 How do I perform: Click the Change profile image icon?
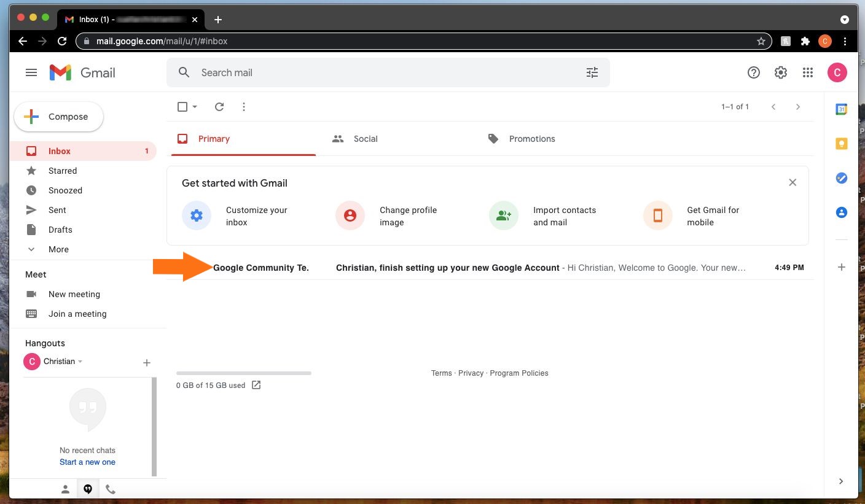coord(350,215)
